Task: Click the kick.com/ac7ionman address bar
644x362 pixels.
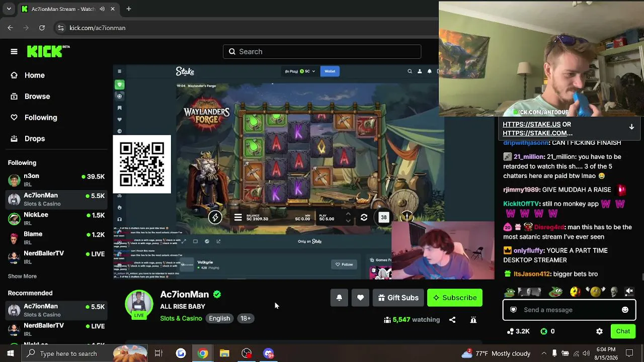Action: click(x=98, y=28)
